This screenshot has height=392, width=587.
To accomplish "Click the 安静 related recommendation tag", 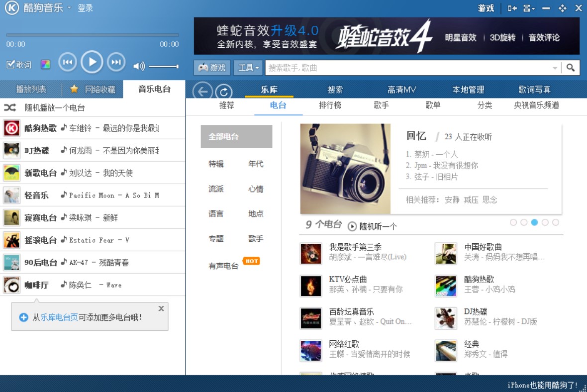I will point(452,199).
